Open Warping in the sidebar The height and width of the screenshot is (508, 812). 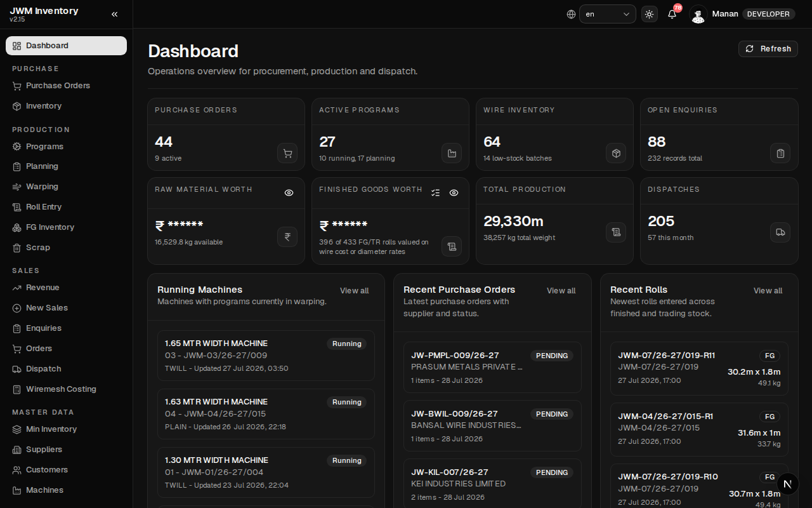click(66, 187)
